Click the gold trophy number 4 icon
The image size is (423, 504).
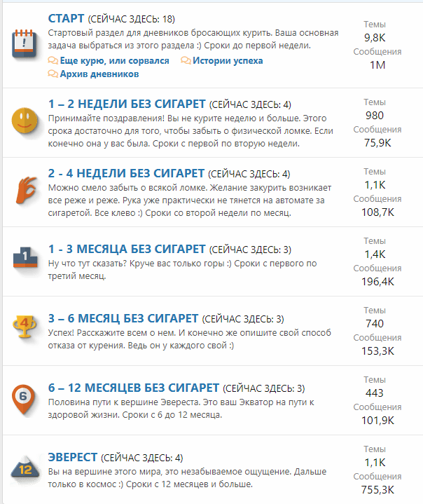tap(23, 325)
